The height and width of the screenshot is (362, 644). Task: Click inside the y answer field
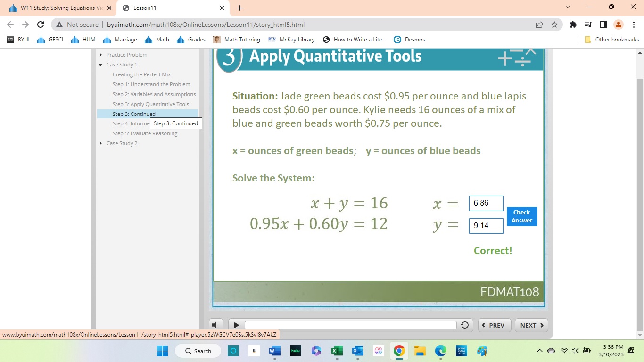[x=486, y=226]
